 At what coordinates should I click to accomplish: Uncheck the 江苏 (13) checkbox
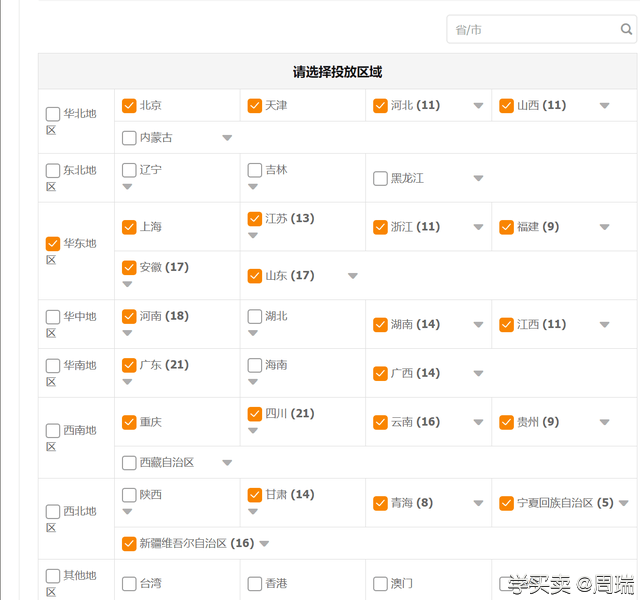(255, 219)
